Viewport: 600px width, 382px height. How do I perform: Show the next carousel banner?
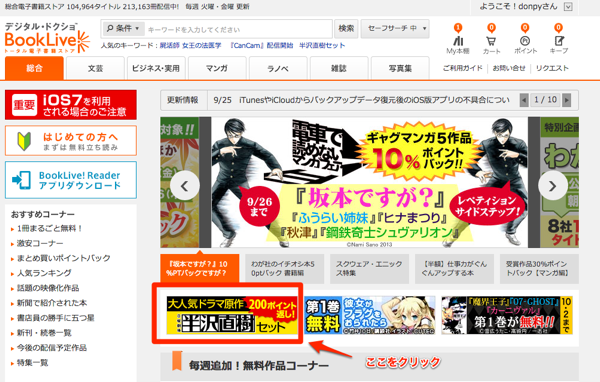coord(553,186)
